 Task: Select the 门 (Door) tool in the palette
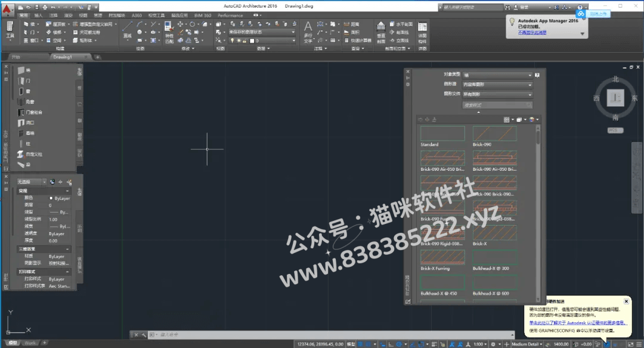24,81
